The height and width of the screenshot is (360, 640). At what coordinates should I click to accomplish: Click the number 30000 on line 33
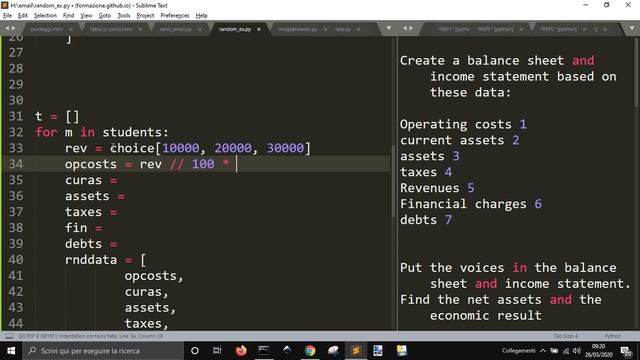point(285,148)
